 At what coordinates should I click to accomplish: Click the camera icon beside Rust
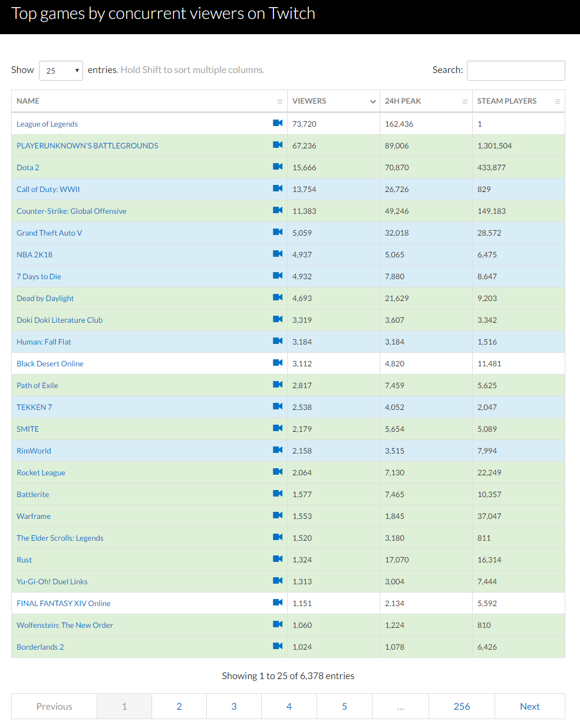pyautogui.click(x=278, y=559)
